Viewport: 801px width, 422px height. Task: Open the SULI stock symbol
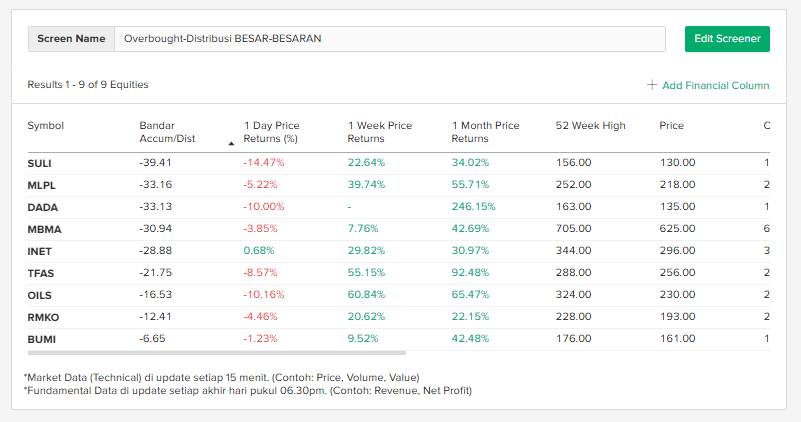point(40,163)
